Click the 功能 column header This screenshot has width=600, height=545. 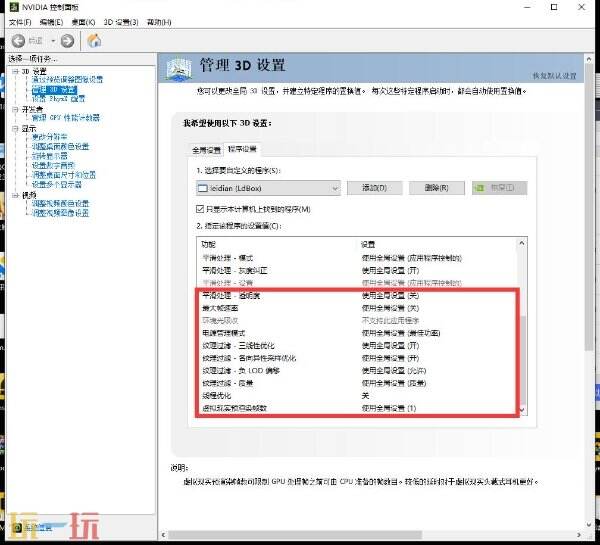click(209, 245)
